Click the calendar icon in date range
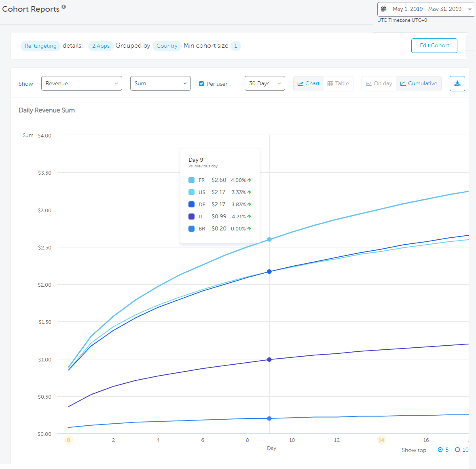This screenshot has width=476, height=469. coord(384,9)
